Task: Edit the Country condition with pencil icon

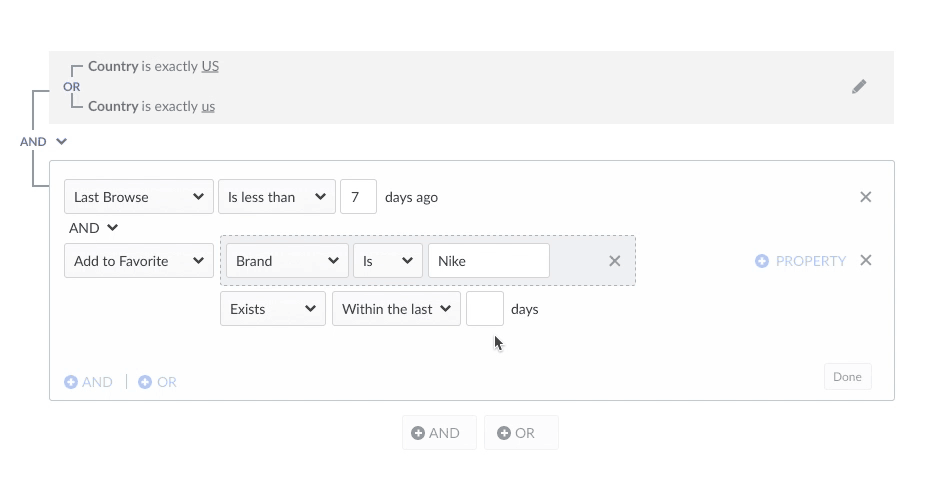Action: click(859, 87)
